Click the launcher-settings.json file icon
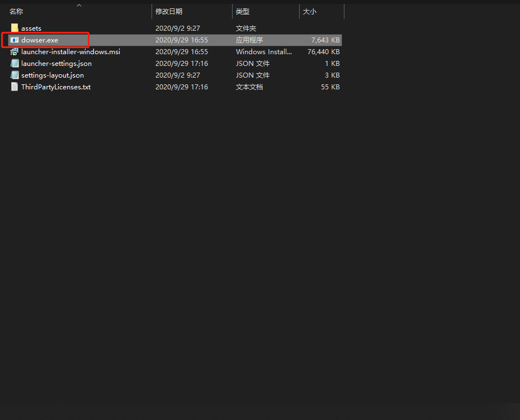This screenshot has height=420, width=520. tap(15, 63)
